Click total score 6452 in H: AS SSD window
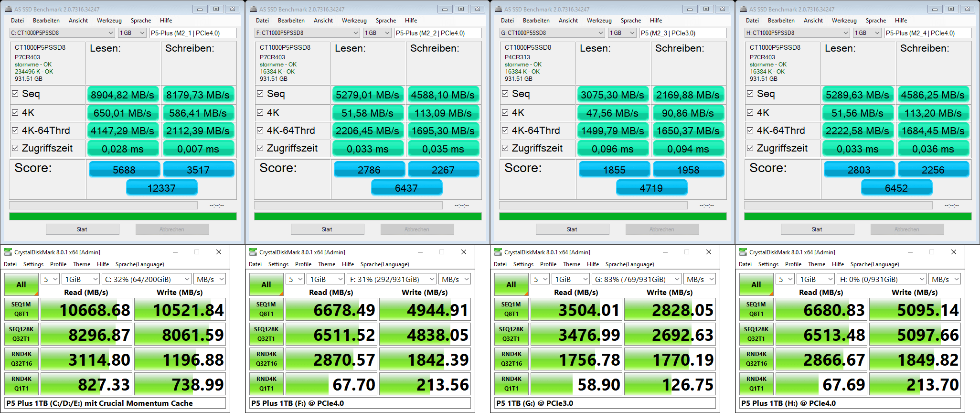 [896, 188]
